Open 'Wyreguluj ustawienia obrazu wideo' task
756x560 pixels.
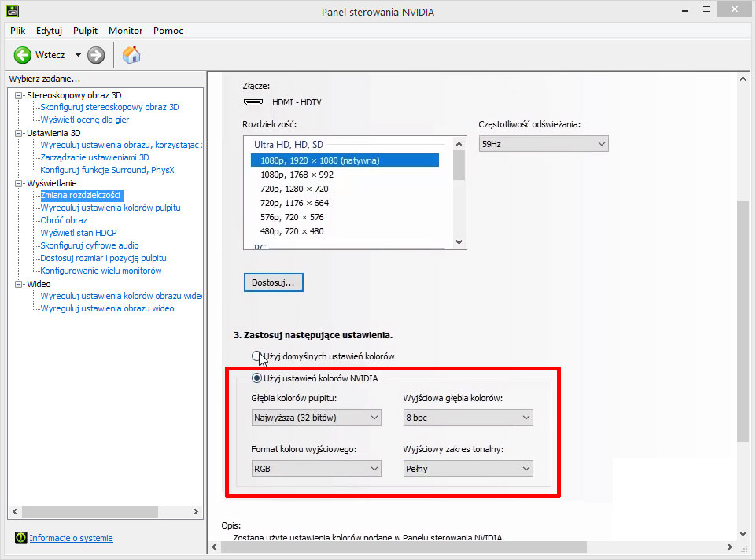point(107,308)
